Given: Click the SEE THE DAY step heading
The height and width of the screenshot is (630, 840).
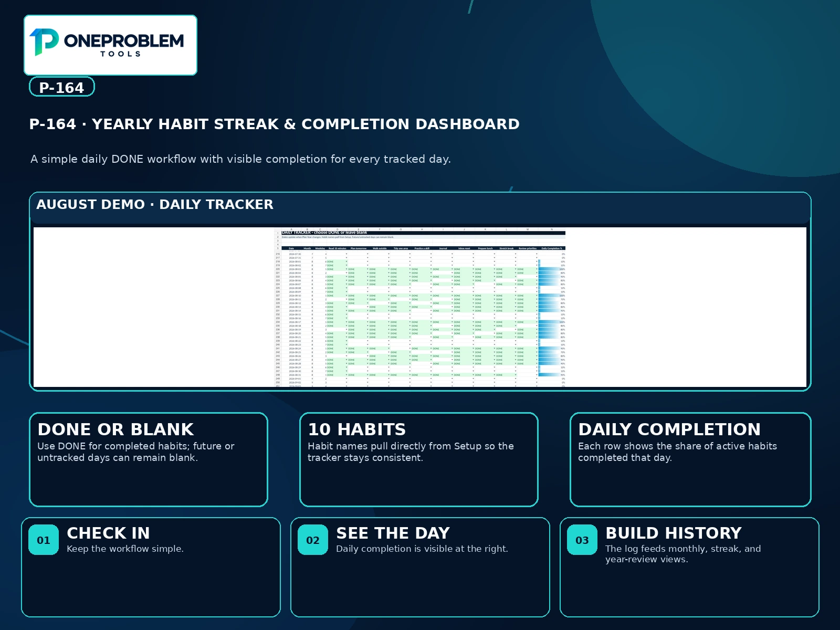Looking at the screenshot, I should click(x=393, y=533).
